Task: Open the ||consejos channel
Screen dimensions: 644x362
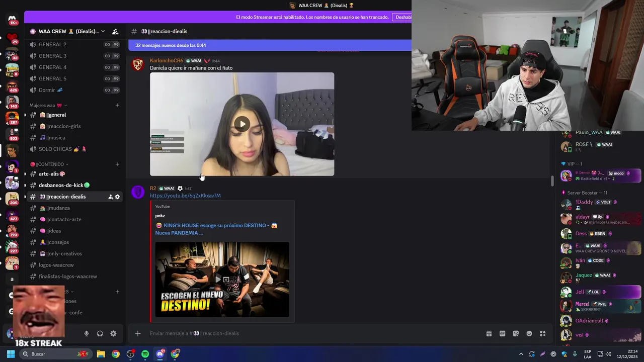Action: 74,242
